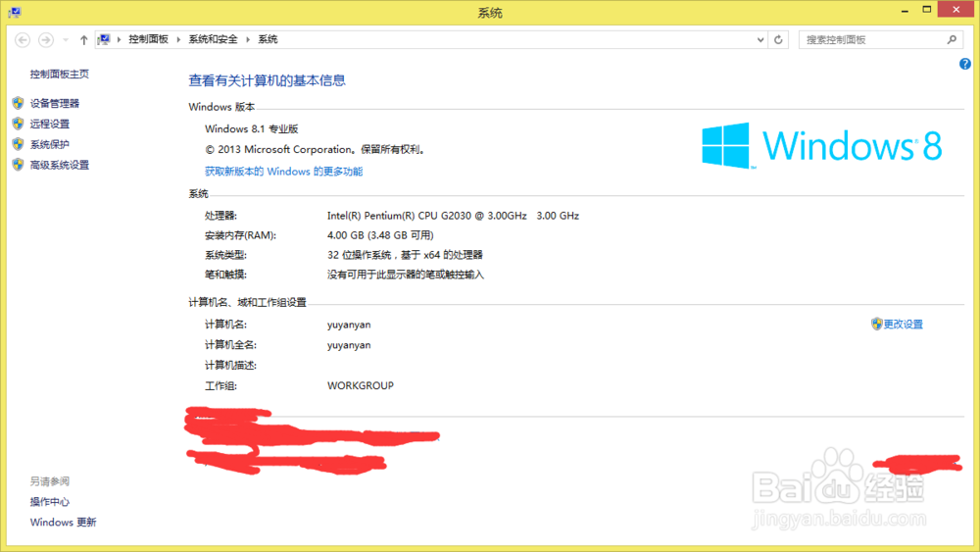Open recent locations dropdown arrow
Viewport: 980px width, 552px height.
(66, 40)
